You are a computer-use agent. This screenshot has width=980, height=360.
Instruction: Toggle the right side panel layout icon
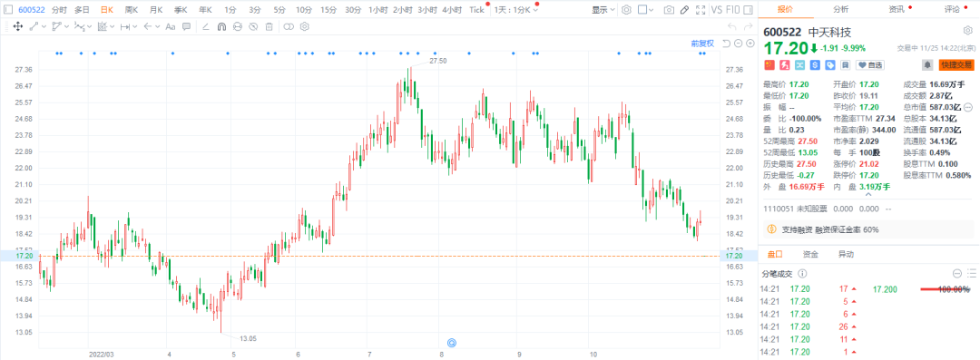coord(748,10)
